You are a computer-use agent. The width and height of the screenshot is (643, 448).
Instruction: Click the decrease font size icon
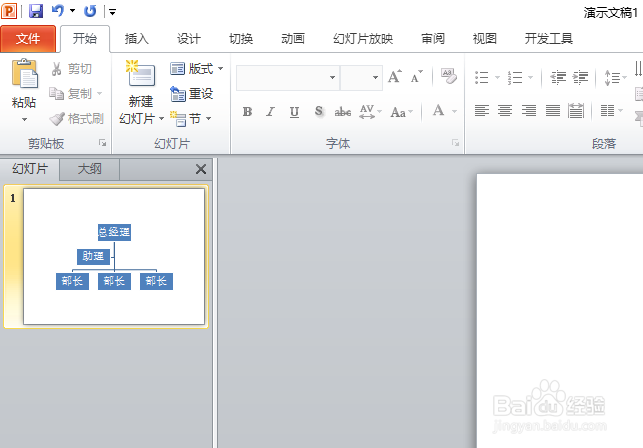point(417,77)
